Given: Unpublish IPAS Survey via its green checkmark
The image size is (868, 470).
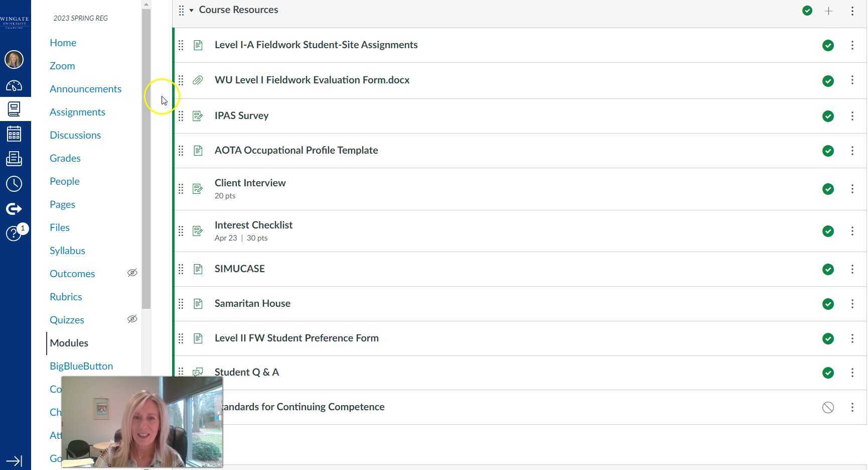Looking at the screenshot, I should click(828, 116).
